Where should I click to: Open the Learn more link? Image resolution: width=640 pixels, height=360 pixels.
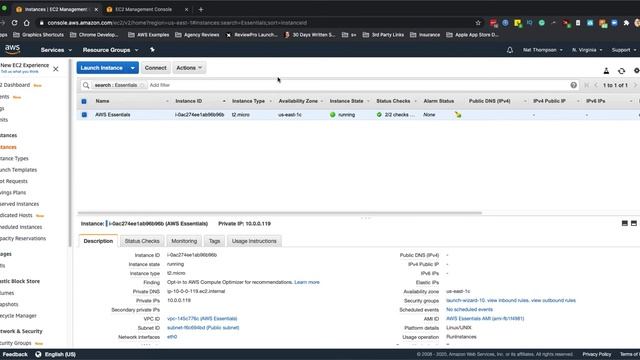307,282
